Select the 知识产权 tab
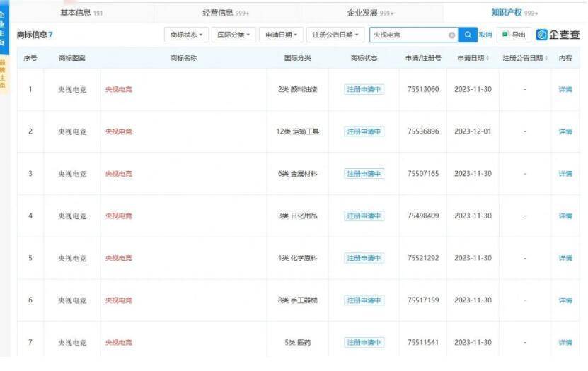The width and height of the screenshot is (588, 371). 514,13
